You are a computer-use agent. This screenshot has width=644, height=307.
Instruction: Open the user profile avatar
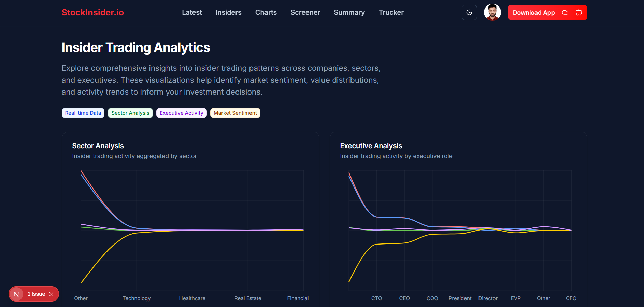coord(492,12)
